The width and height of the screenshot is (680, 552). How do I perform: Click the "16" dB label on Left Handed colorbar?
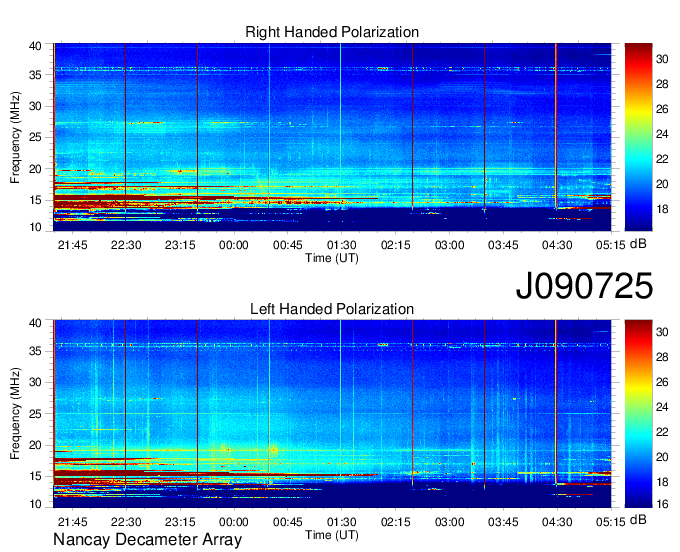662,504
